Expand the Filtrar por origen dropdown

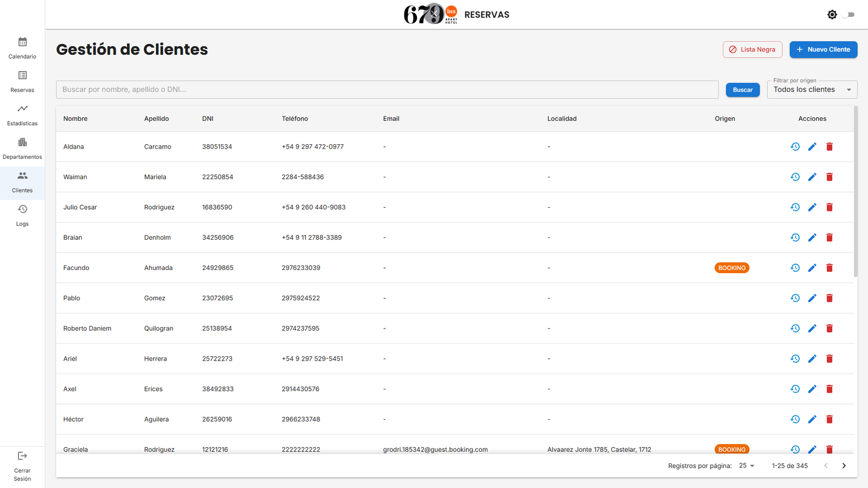(x=812, y=90)
